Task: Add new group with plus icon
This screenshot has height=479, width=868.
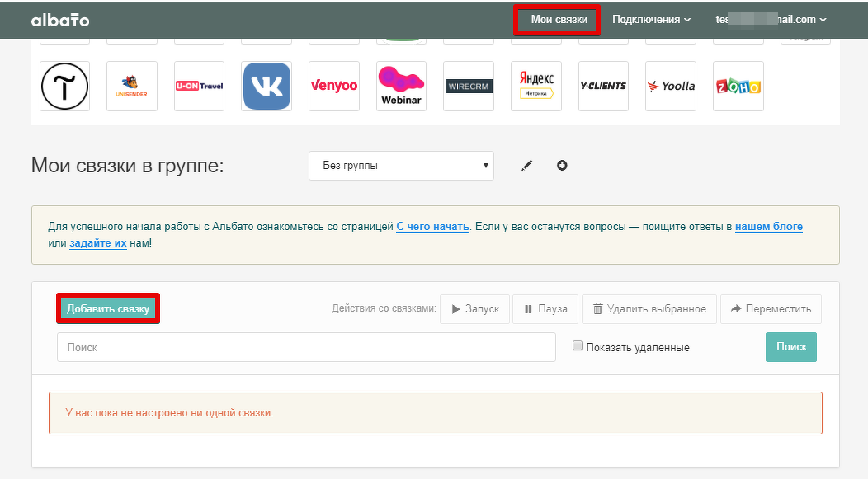Action: click(562, 166)
